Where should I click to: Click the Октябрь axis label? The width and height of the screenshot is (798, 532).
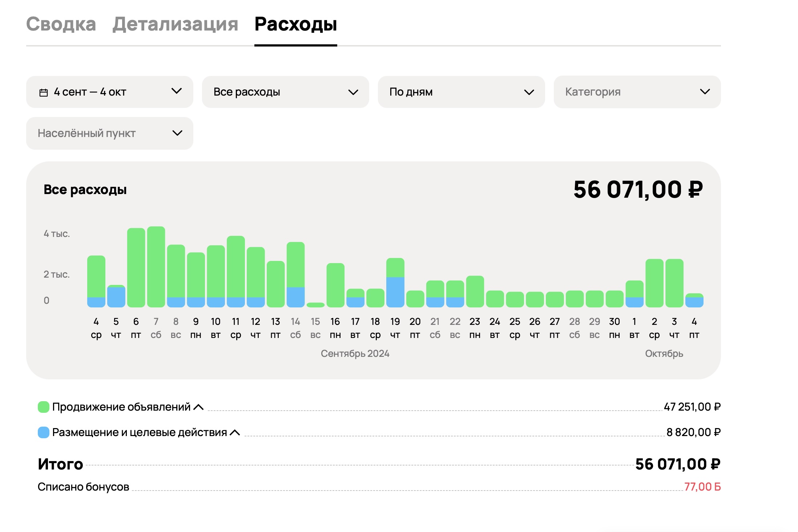(x=664, y=354)
